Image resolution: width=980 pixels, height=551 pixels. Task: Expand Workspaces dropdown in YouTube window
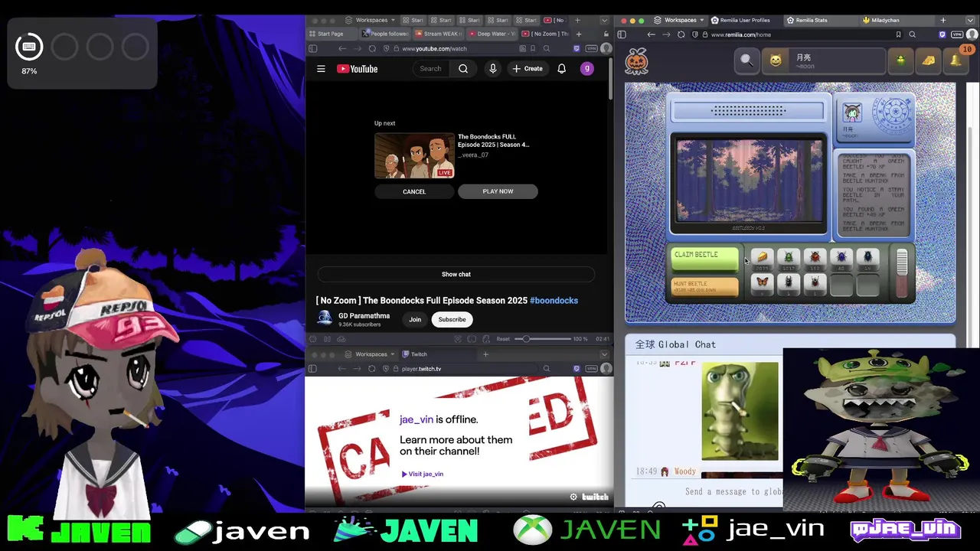(x=371, y=20)
